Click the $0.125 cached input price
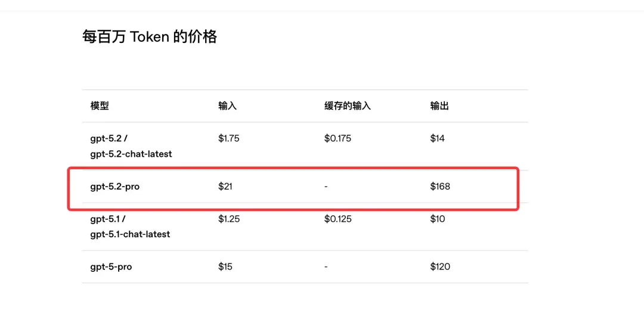 coord(338,219)
